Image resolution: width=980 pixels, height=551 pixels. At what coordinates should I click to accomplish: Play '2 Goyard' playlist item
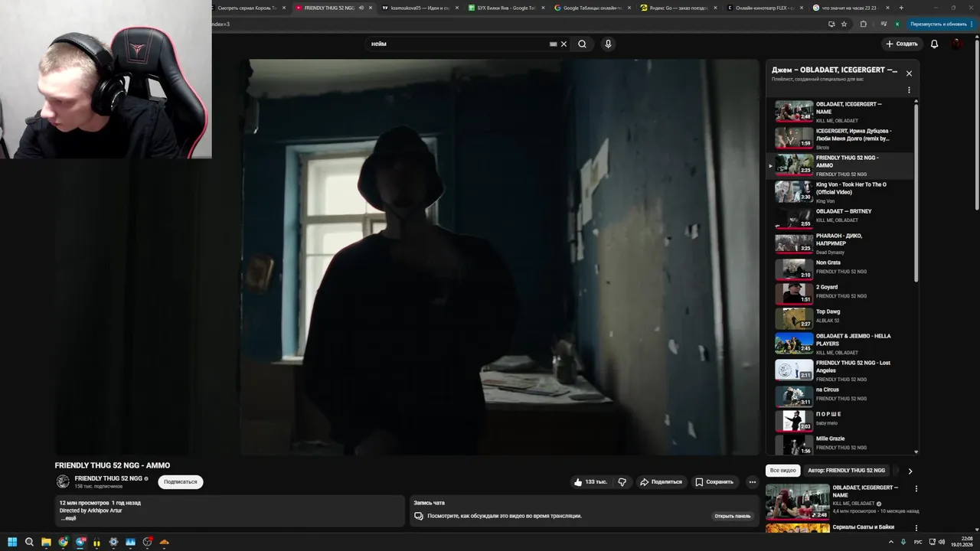tap(841, 293)
